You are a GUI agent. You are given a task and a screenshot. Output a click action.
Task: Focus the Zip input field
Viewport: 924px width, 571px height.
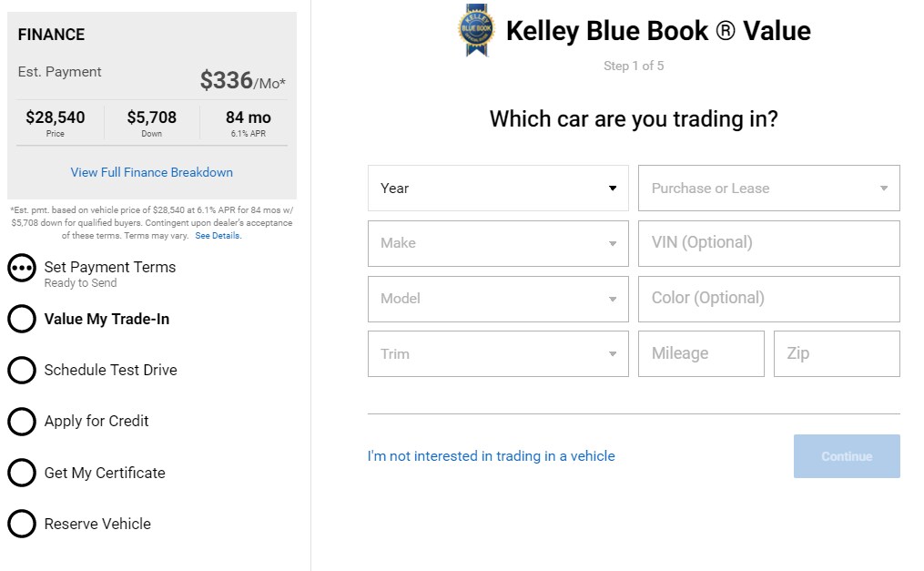tap(837, 353)
